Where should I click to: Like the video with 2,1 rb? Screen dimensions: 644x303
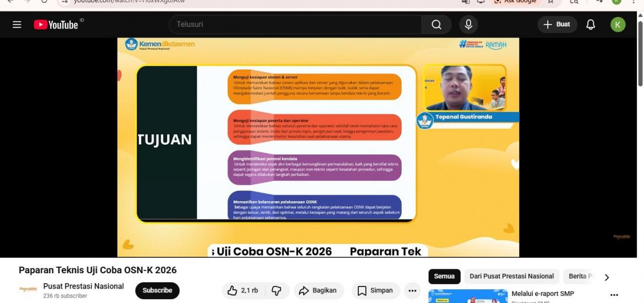(243, 291)
